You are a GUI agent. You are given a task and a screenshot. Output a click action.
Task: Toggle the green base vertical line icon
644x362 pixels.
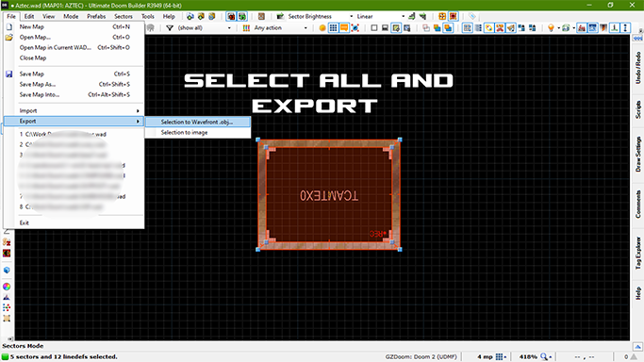point(615,28)
